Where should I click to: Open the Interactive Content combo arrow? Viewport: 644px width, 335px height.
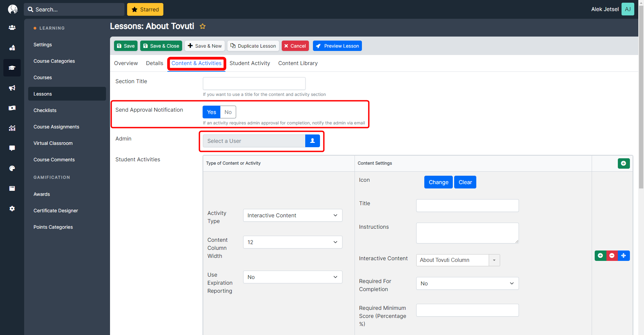click(494, 260)
